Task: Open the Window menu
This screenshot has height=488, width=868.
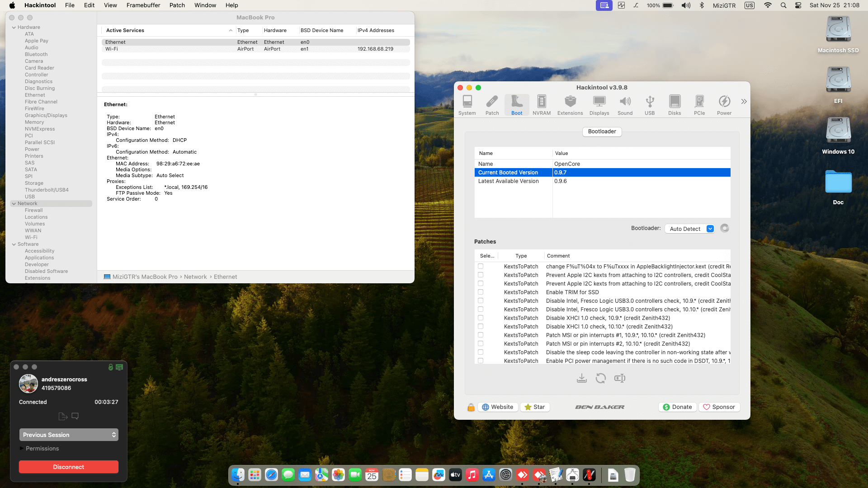Action: tap(205, 5)
